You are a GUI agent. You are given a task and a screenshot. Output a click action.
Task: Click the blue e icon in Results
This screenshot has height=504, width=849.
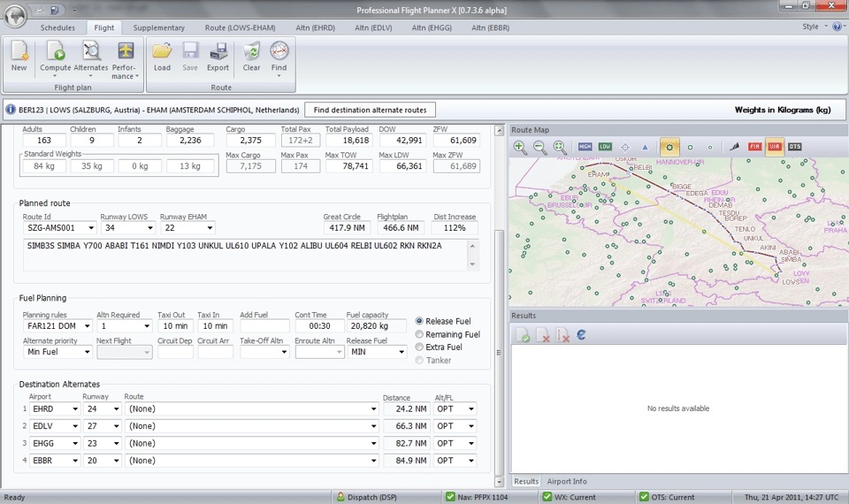pos(582,335)
